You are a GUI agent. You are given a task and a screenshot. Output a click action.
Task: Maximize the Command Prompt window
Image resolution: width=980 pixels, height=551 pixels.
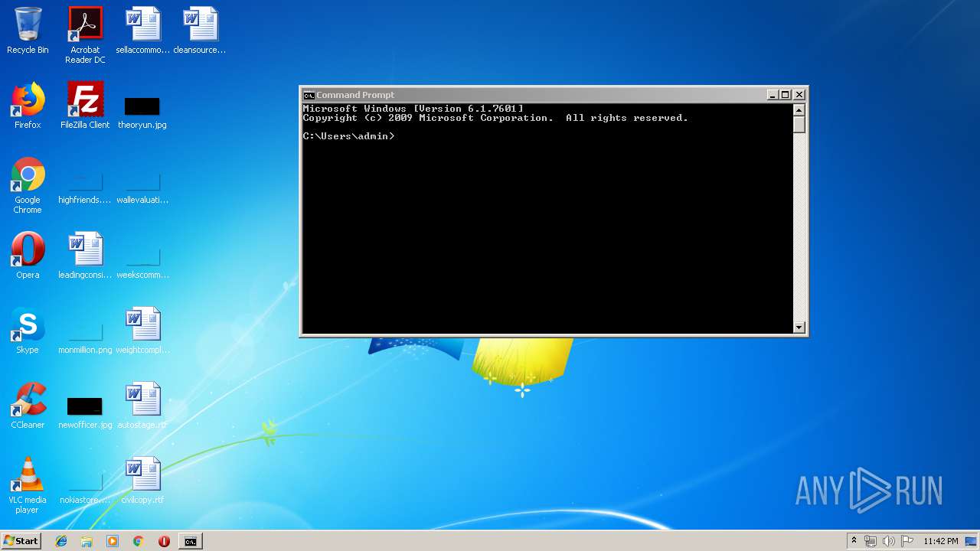[786, 95]
